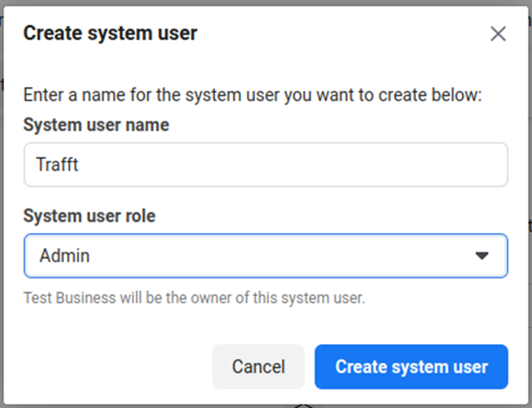The width and height of the screenshot is (532, 408).
Task: Click the middle of the role combo box
Action: click(265, 255)
